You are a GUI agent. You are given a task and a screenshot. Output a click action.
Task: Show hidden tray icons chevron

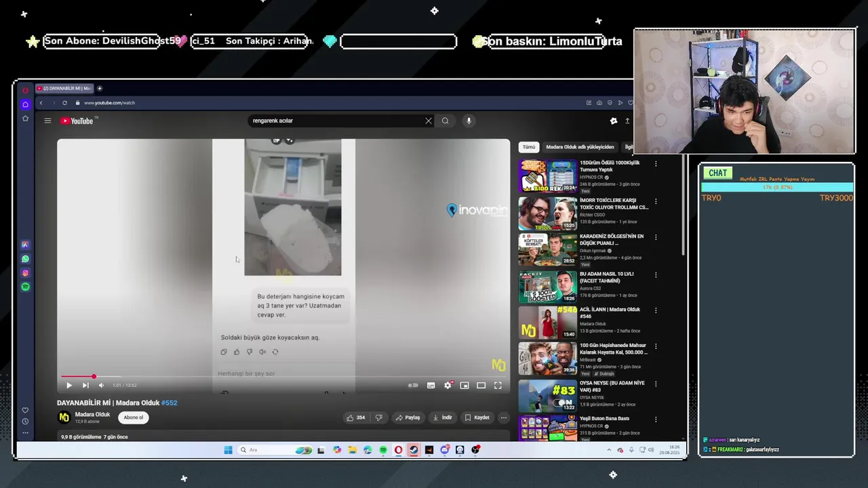[x=609, y=450]
